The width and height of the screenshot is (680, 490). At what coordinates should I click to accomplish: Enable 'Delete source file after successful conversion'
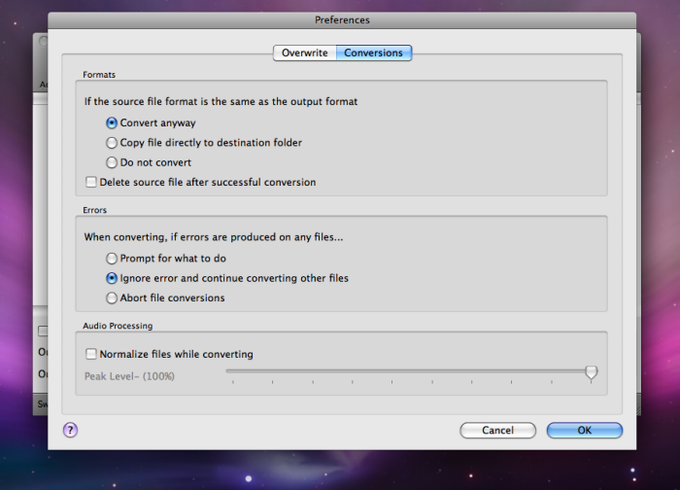click(x=92, y=182)
